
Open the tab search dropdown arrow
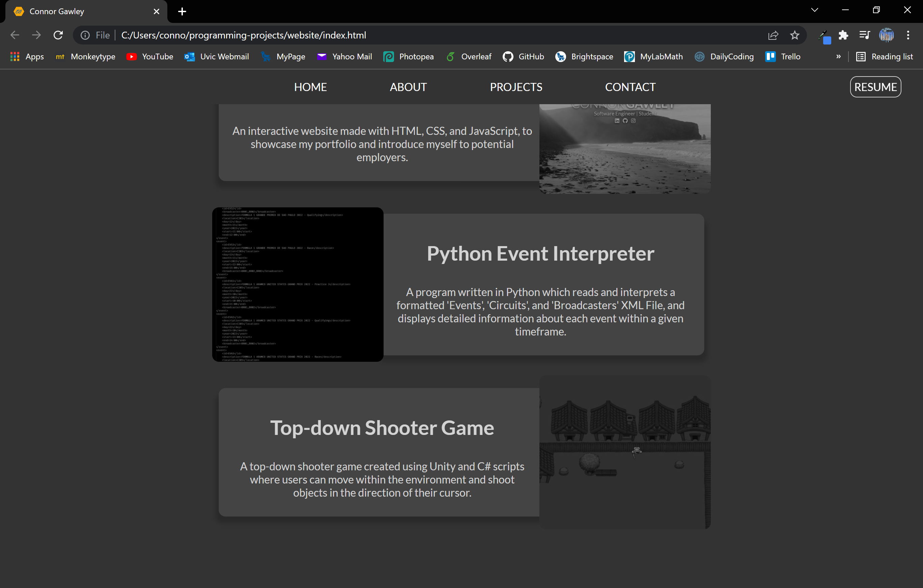coord(815,10)
